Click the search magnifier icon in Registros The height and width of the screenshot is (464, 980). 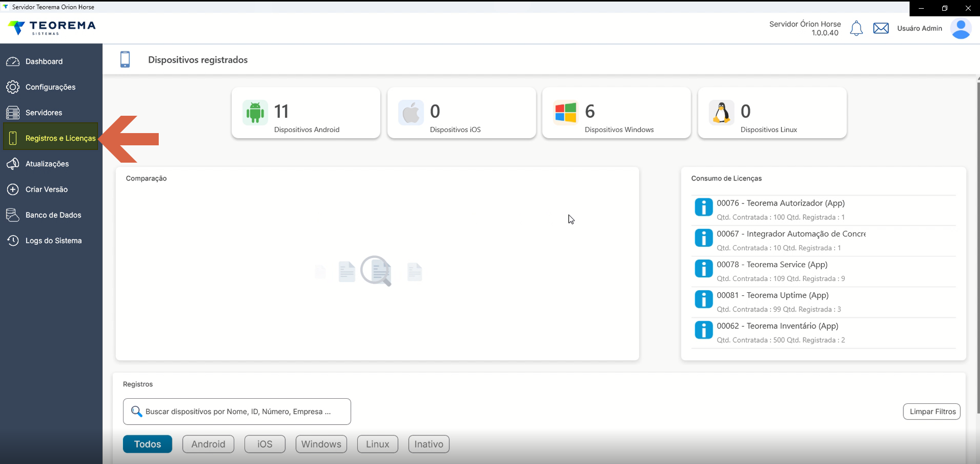pos(136,411)
